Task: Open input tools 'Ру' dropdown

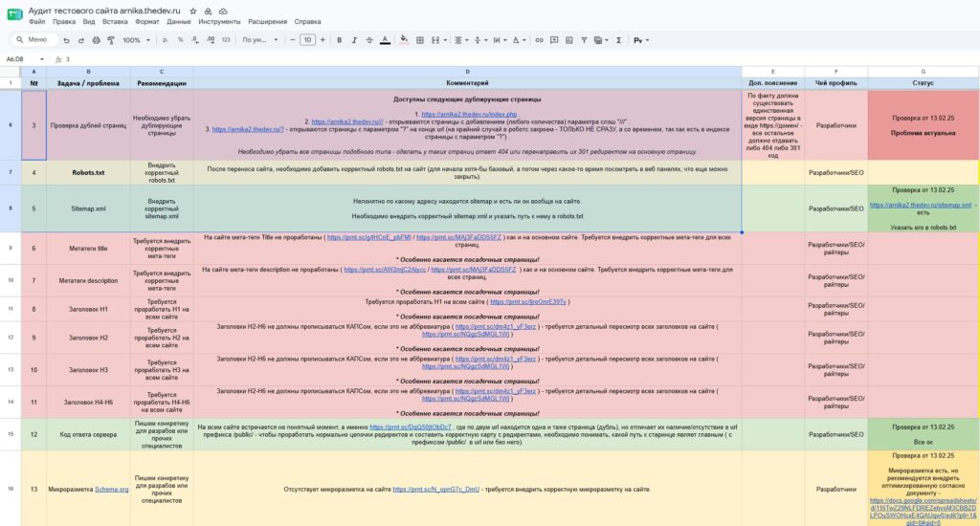Action: click(x=641, y=40)
